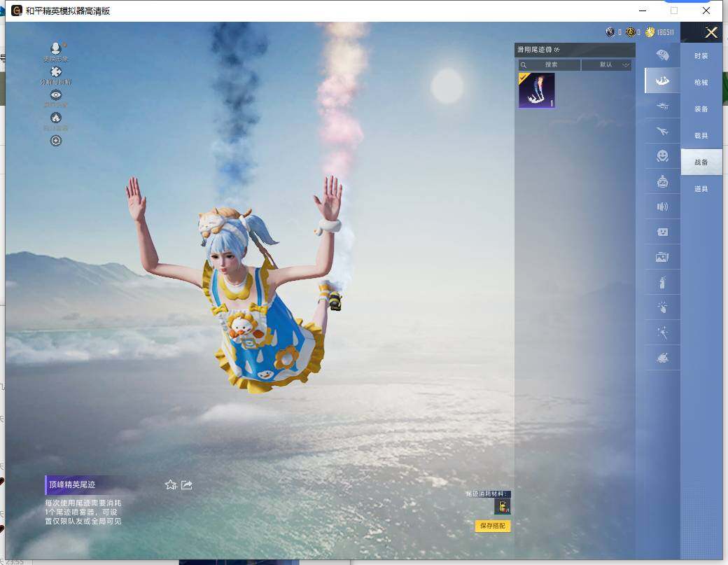Open the 装备 equipment tab
The height and width of the screenshot is (565, 728).
click(x=701, y=109)
